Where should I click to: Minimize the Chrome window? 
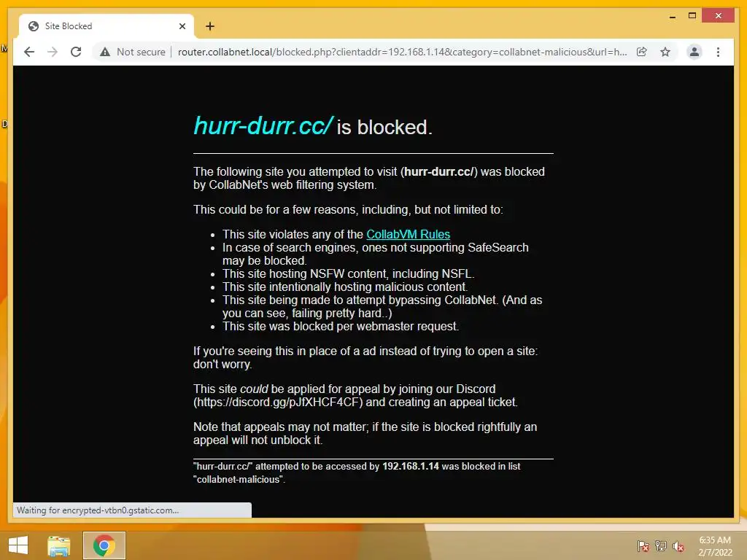(x=672, y=16)
